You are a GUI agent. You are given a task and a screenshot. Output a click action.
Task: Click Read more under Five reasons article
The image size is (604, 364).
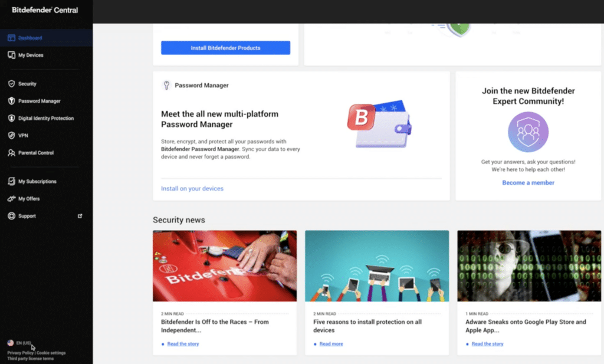330,344
